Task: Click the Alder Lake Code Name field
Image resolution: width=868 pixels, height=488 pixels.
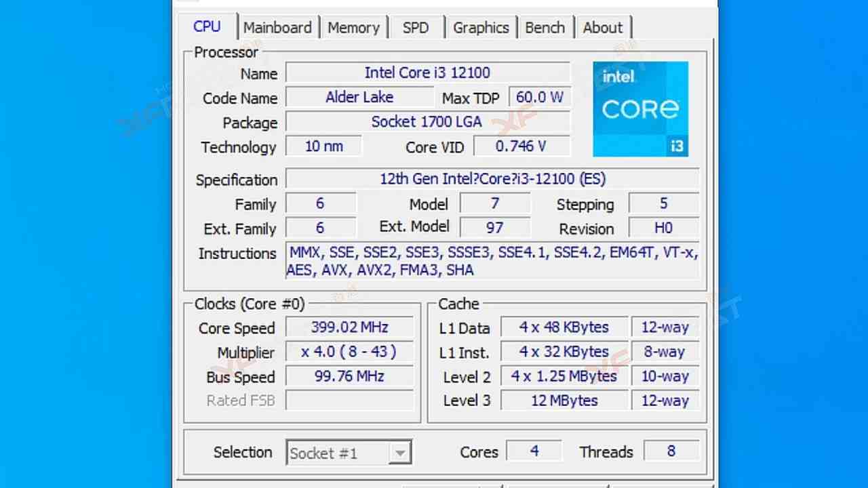Action: [x=359, y=98]
